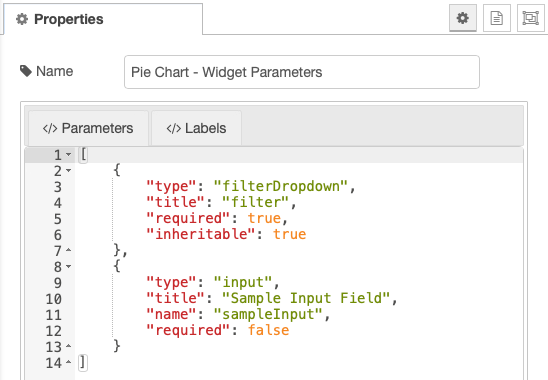Image resolution: width=548 pixels, height=380 pixels.
Task: Collapse the first object at line 2
Action: point(68,171)
